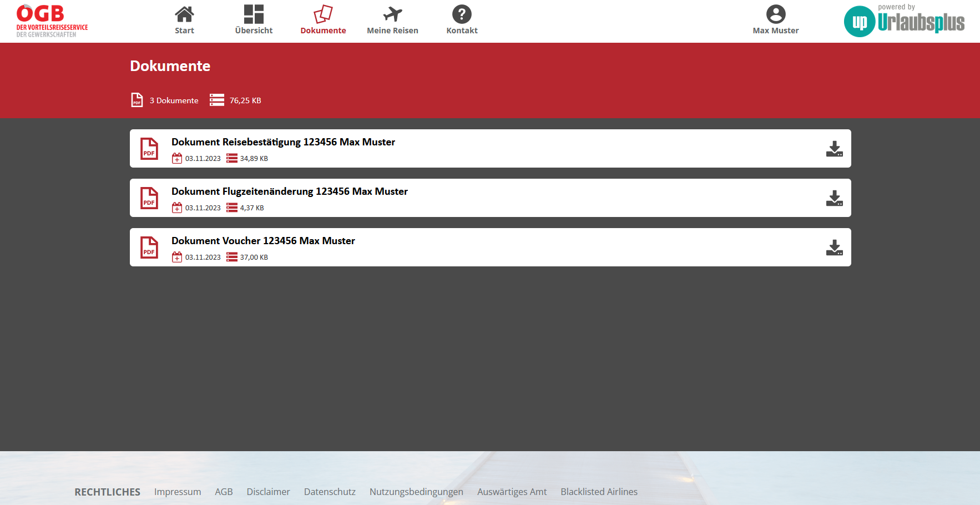Screen dimensions: 980x505
Task: Open Meine Reisen airplane menu
Action: pyautogui.click(x=392, y=20)
